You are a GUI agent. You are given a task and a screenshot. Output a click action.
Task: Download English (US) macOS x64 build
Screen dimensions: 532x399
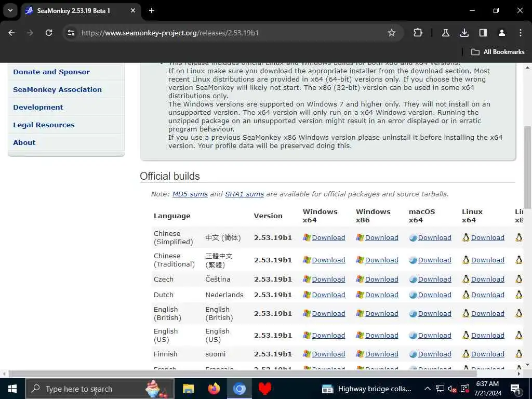click(435, 335)
